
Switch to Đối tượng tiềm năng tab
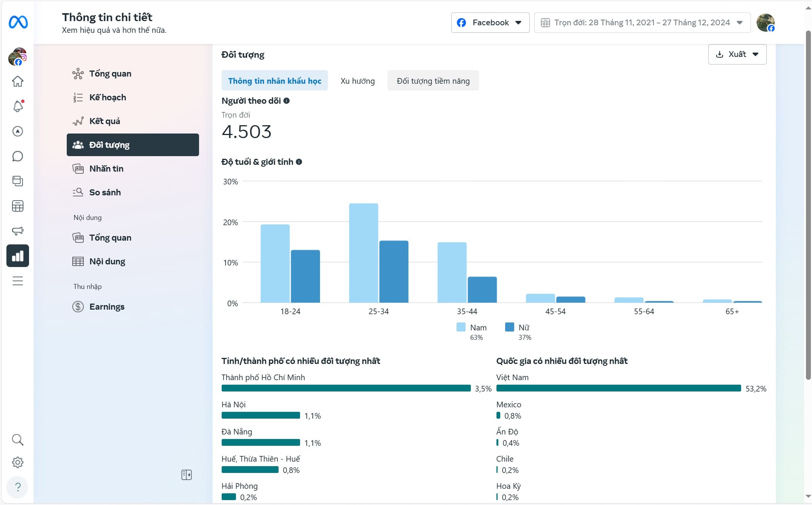tap(433, 81)
